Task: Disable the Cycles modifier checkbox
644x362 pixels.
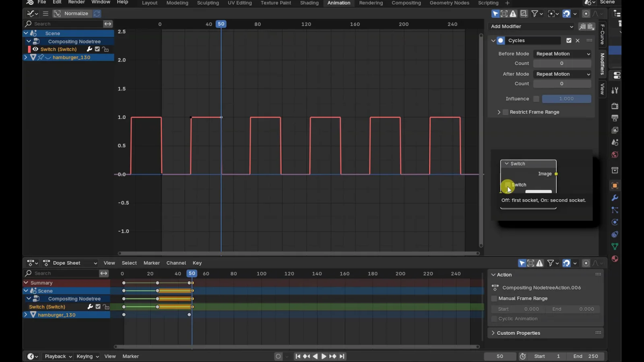Action: (569, 41)
